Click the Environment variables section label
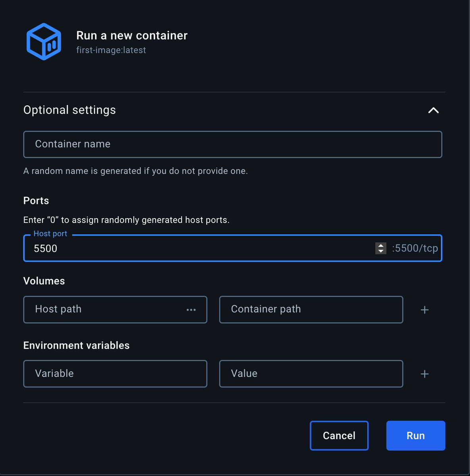Screen dimensions: 470x476 point(76,345)
